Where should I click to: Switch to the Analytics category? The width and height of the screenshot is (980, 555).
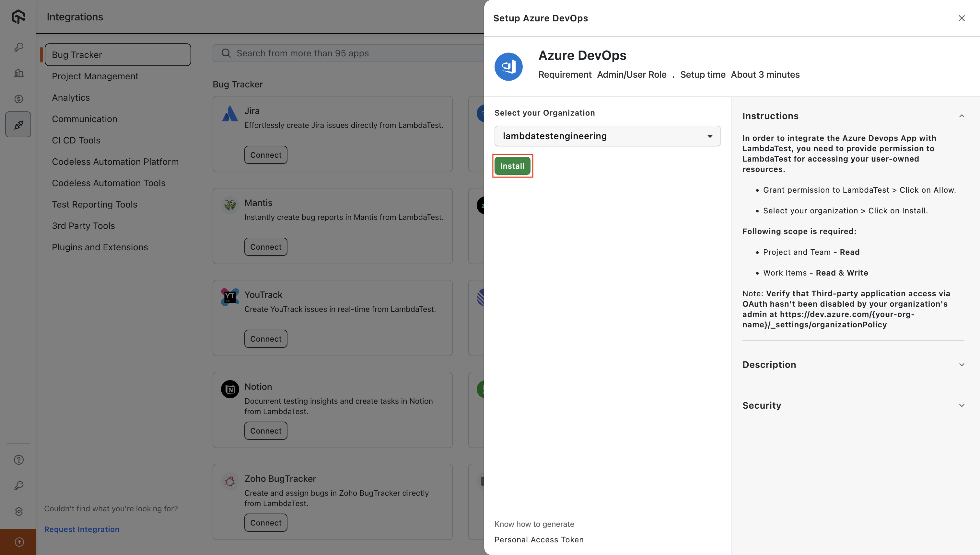[x=71, y=97]
